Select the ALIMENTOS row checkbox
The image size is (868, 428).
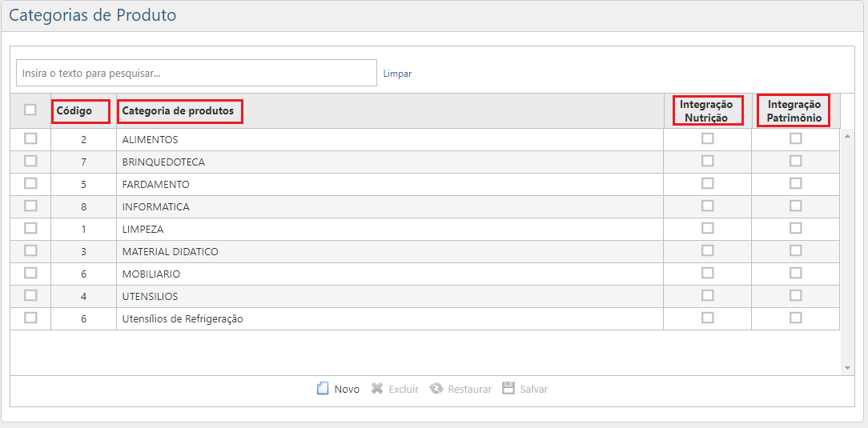30,138
